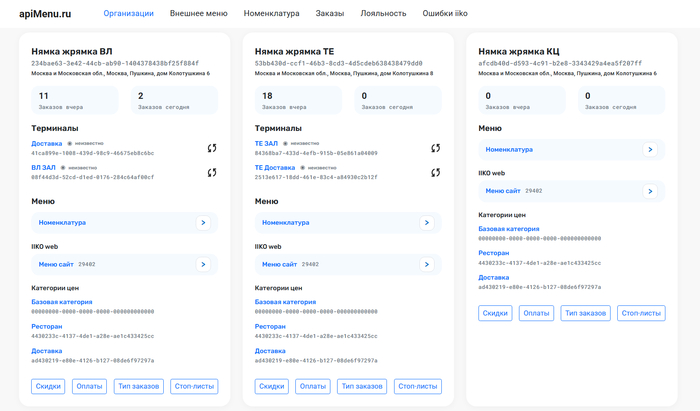
Task: Open Меню сайт arrow in Нямка жрямка КЦ card
Action: click(650, 191)
